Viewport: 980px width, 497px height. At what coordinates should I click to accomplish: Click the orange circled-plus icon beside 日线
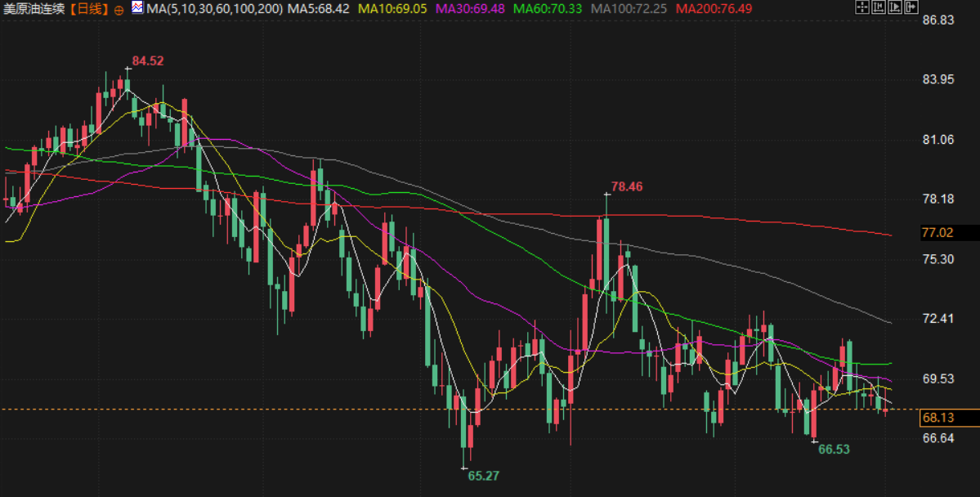pyautogui.click(x=119, y=9)
